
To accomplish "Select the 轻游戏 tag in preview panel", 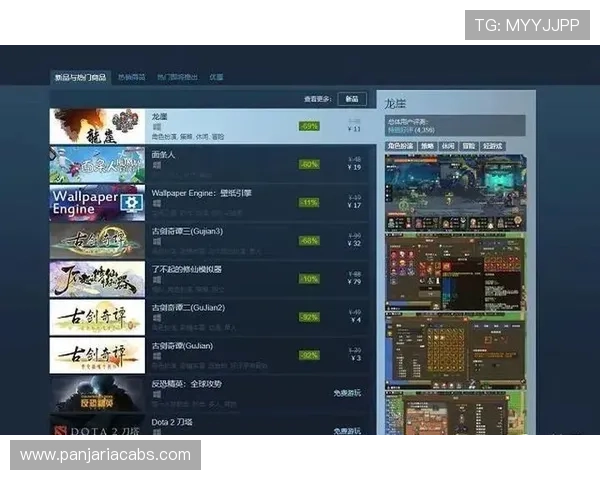I will tap(492, 146).
